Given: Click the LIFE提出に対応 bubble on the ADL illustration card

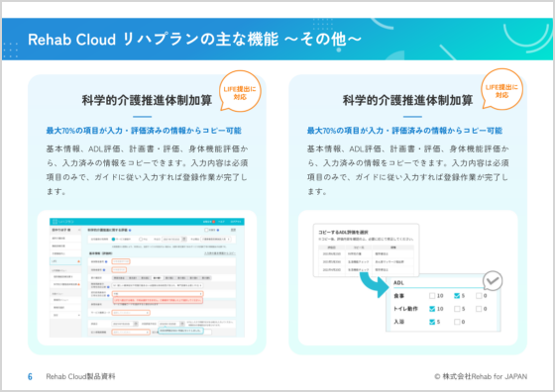Looking at the screenshot, I should (x=501, y=90).
